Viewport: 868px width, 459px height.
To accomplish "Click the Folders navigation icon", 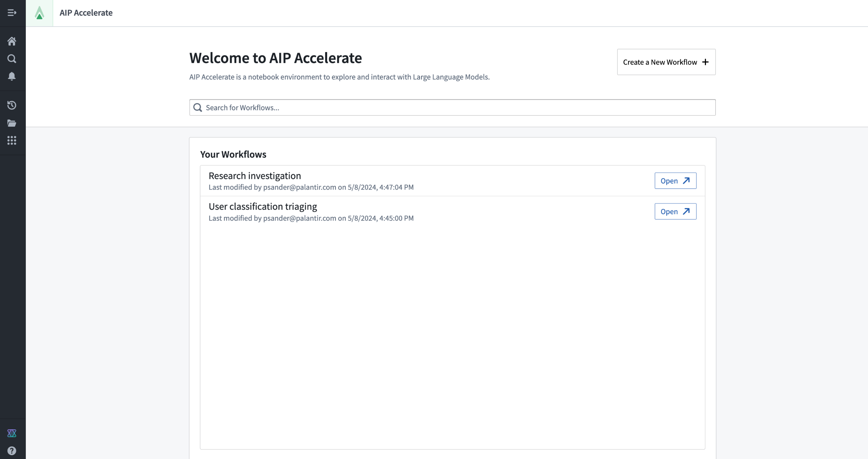I will pyautogui.click(x=12, y=123).
